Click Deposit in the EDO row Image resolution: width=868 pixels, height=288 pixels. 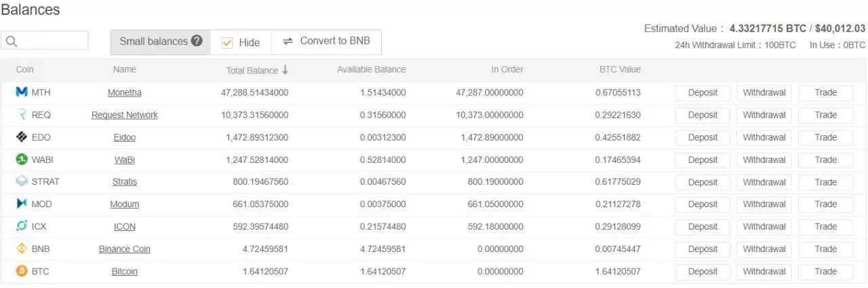click(703, 138)
